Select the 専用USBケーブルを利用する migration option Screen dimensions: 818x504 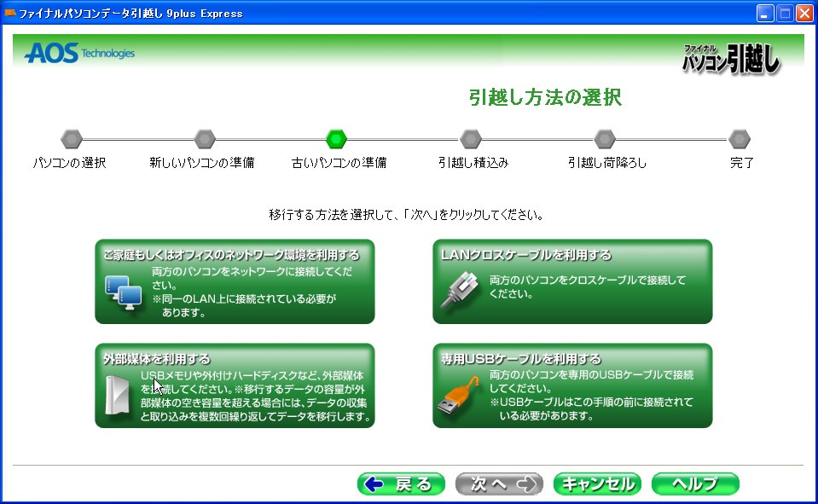pyautogui.click(x=571, y=384)
